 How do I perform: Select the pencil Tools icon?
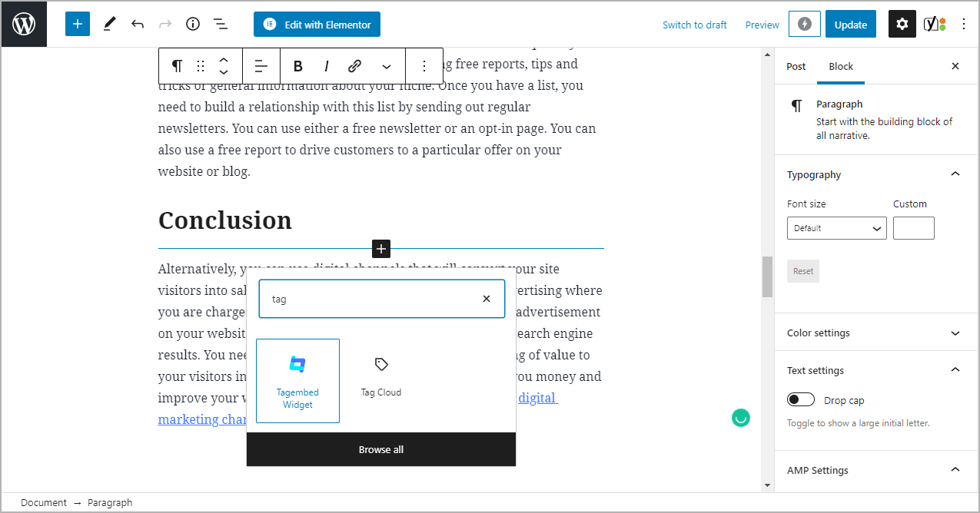click(109, 24)
